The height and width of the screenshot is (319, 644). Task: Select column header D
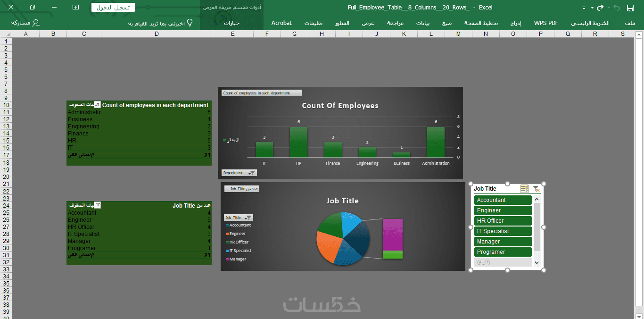point(157,34)
